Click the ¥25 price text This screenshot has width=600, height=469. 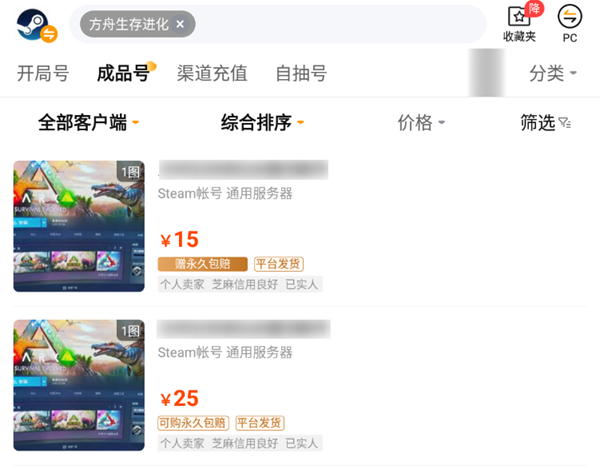(179, 399)
